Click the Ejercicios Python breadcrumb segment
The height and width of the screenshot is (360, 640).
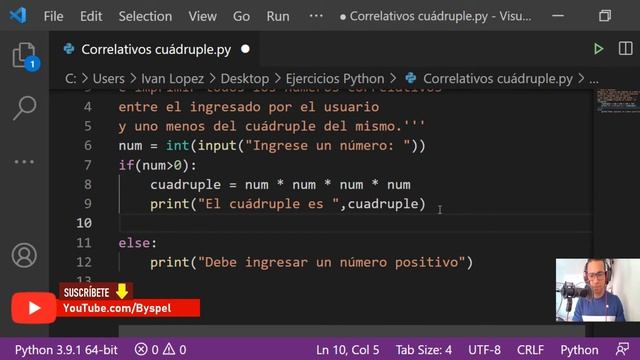pyautogui.click(x=335, y=78)
